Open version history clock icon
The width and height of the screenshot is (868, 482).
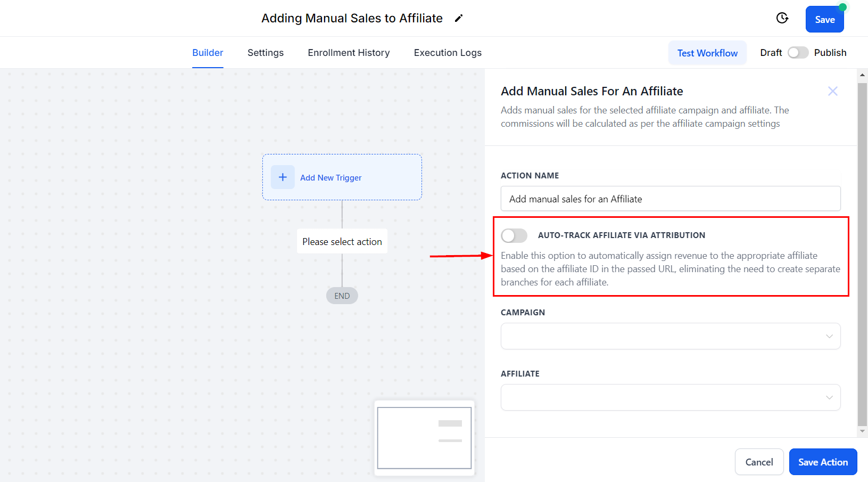click(x=782, y=18)
